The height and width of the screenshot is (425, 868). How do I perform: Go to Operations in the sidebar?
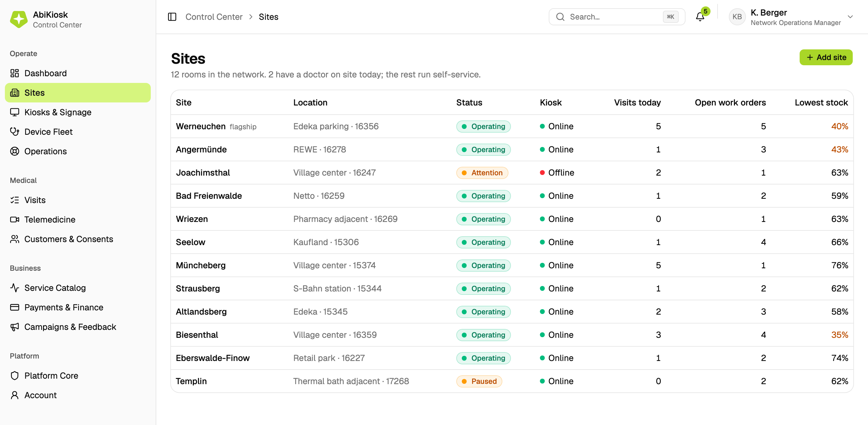click(x=78, y=151)
